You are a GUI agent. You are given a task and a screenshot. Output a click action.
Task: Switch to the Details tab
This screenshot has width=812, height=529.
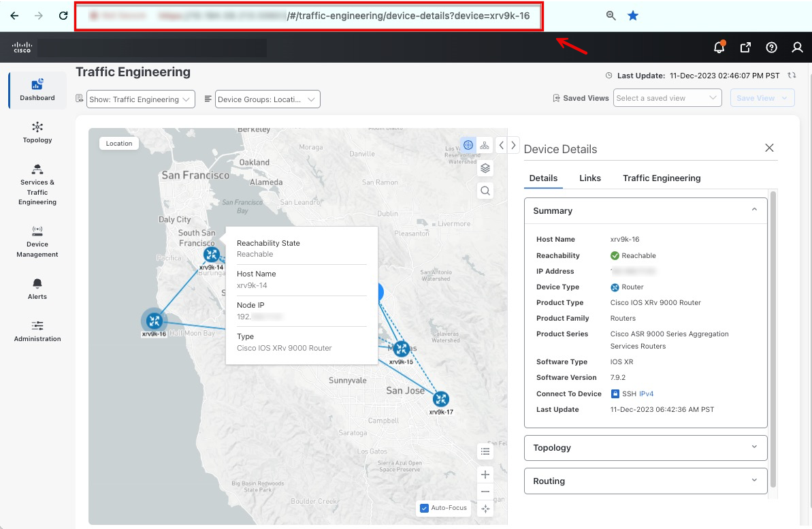tap(543, 178)
